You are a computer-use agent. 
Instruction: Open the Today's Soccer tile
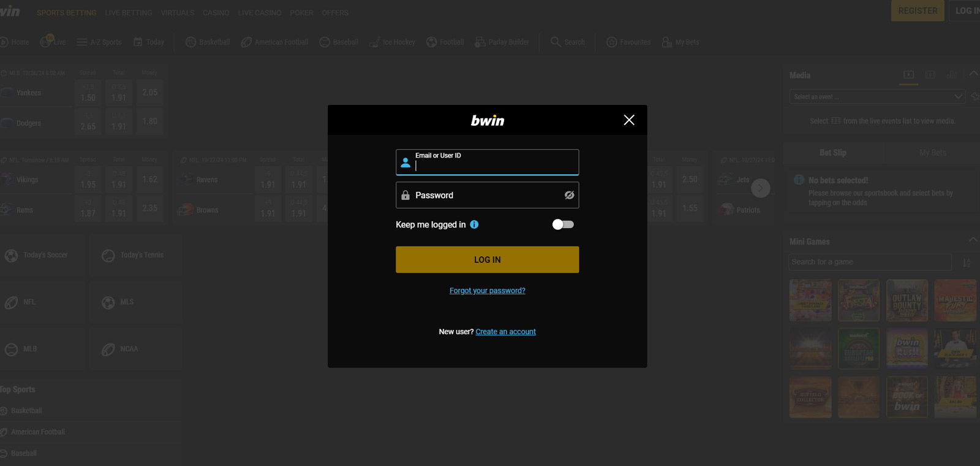coord(42,255)
